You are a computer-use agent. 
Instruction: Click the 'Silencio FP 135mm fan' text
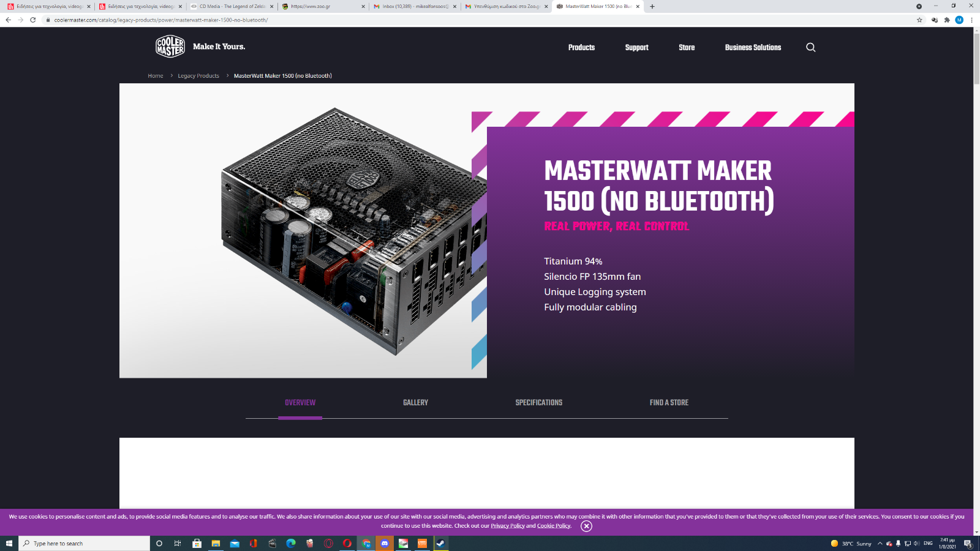click(592, 277)
